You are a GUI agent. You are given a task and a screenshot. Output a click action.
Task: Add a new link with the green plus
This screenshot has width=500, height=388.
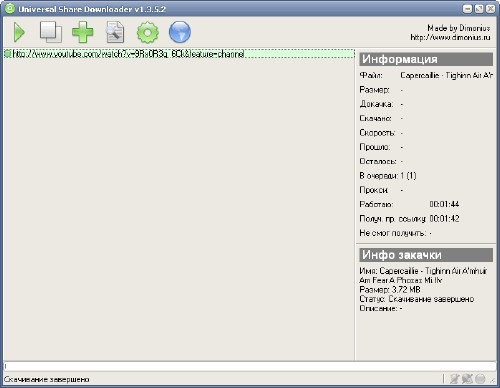pos(83,32)
